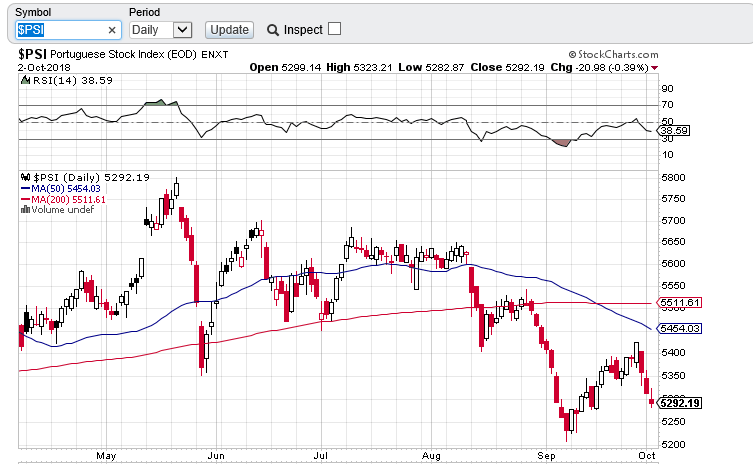Click the Sep label on the time axis
The image size is (753, 464).
[546, 455]
